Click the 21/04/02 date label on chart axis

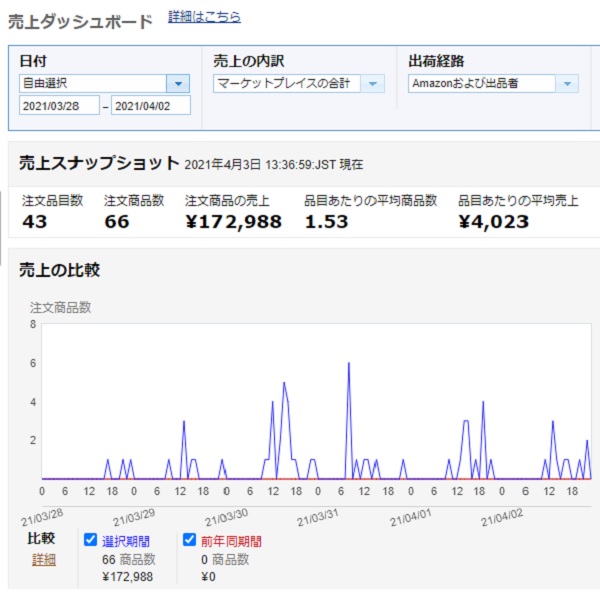pos(502,517)
